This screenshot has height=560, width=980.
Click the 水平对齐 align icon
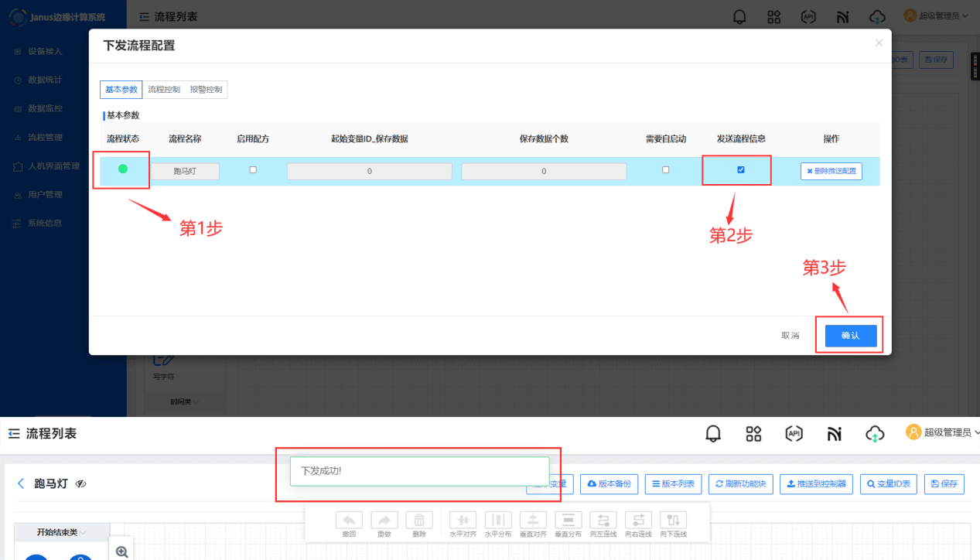pos(463,521)
